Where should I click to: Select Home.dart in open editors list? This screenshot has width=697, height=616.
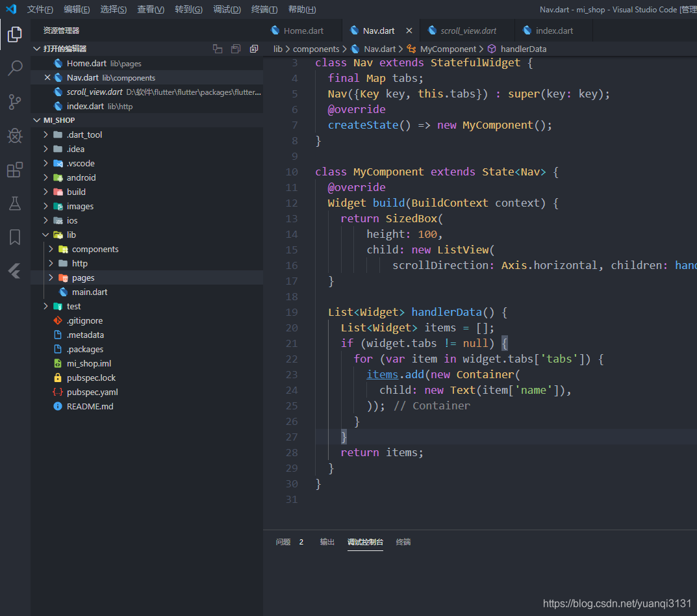point(147,63)
